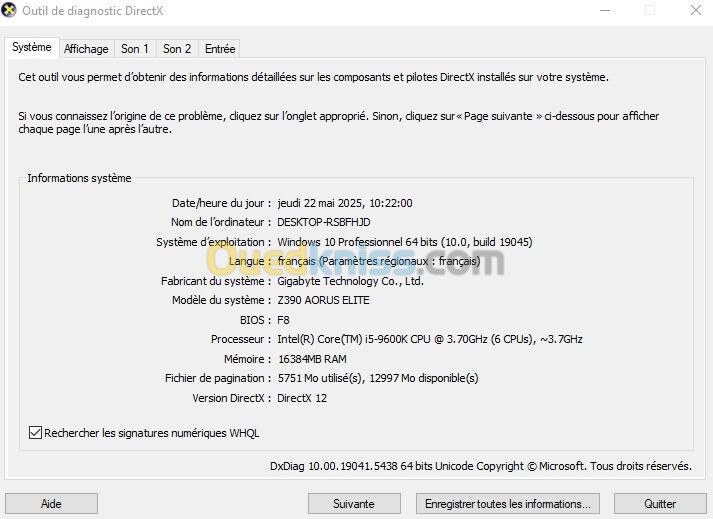Click the 16384MB RAM memory value
Image resolution: width=713 pixels, height=519 pixels.
click(x=312, y=359)
